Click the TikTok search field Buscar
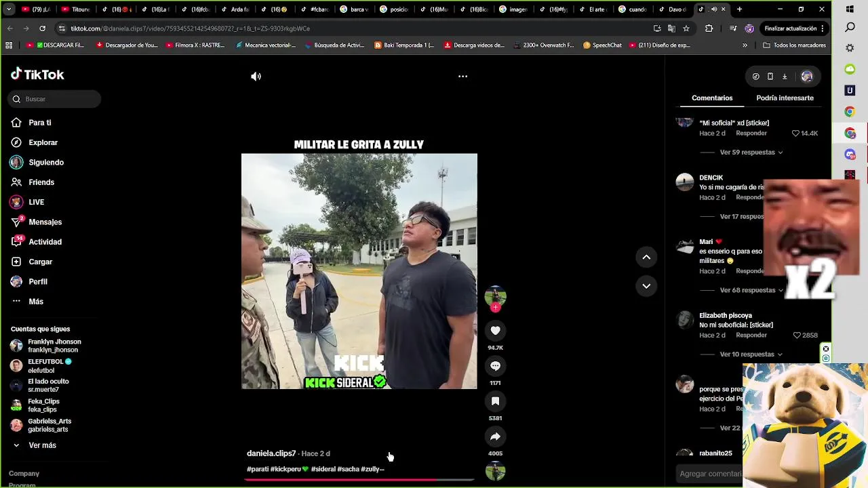 [x=56, y=99]
